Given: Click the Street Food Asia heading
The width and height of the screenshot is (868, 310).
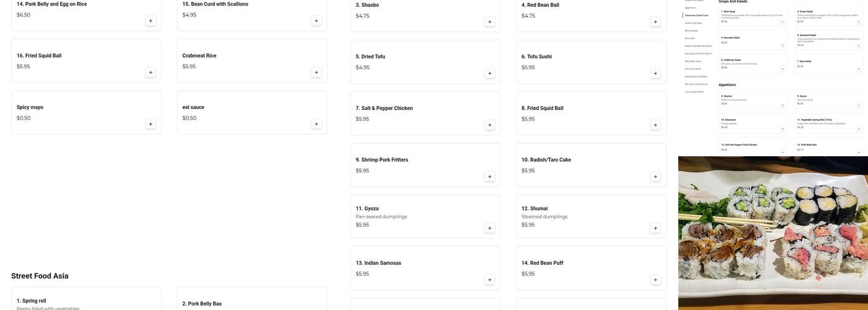Looking at the screenshot, I should click(40, 276).
